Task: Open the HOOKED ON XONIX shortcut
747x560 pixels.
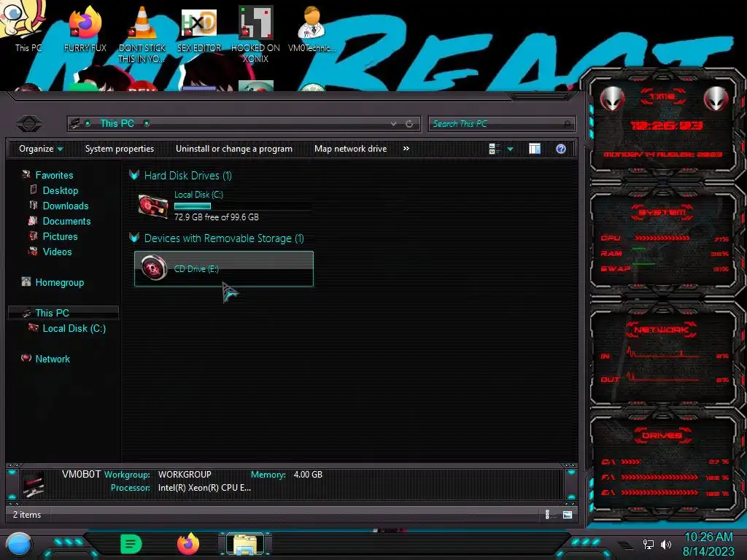Action: (x=255, y=34)
